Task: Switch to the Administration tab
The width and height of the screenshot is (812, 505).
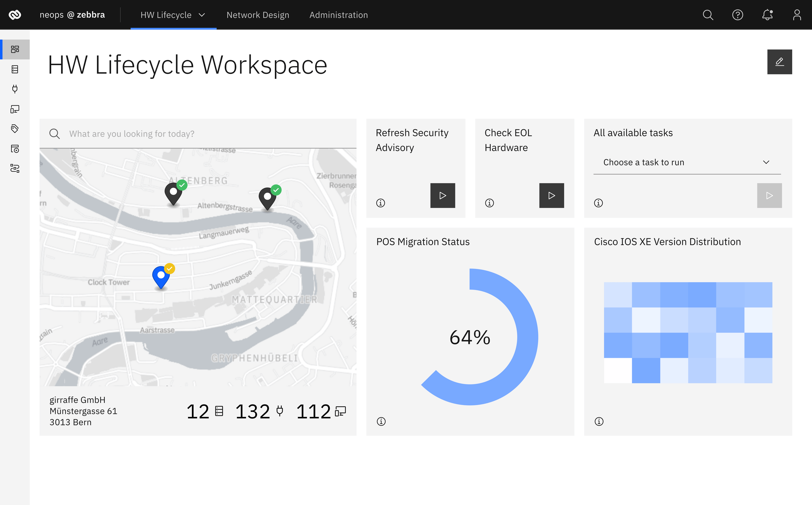Action: tap(339, 15)
